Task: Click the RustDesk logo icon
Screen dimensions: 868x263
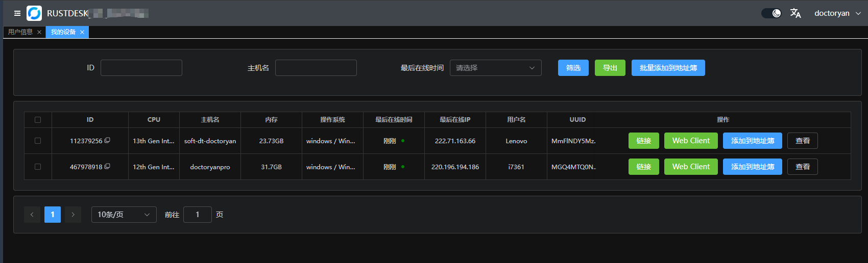Action: click(x=34, y=13)
